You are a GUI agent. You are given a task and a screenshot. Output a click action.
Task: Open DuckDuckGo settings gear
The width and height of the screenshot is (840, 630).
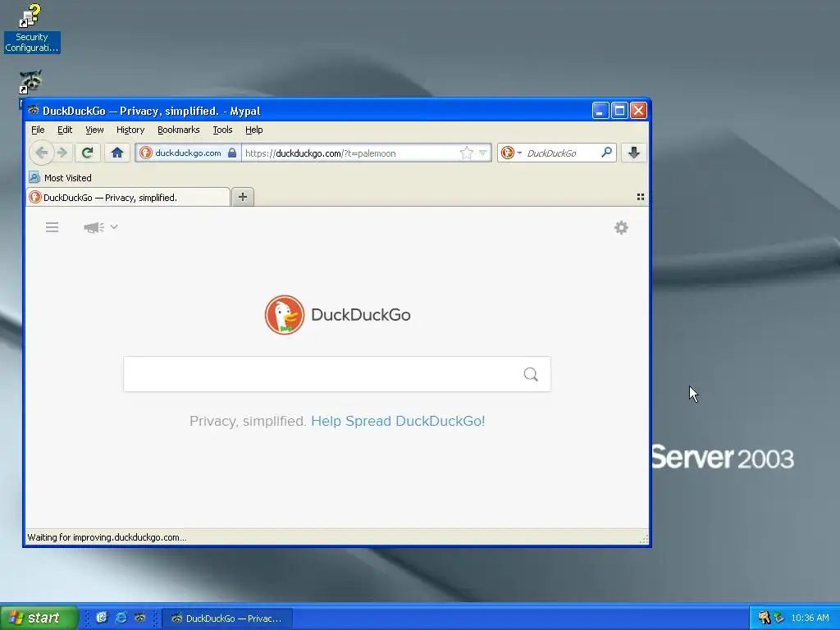click(x=621, y=228)
